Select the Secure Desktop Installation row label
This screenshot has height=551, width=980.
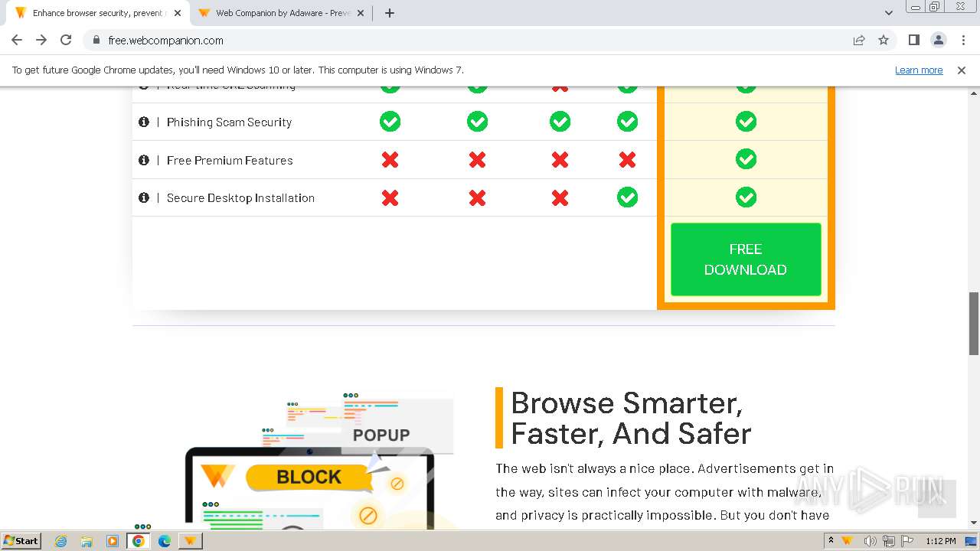[240, 197]
